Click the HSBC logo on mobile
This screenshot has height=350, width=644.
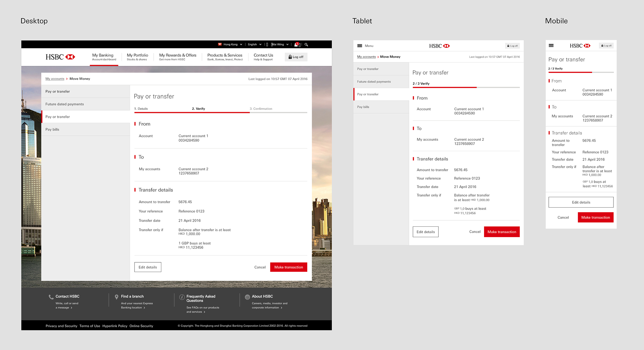point(580,46)
